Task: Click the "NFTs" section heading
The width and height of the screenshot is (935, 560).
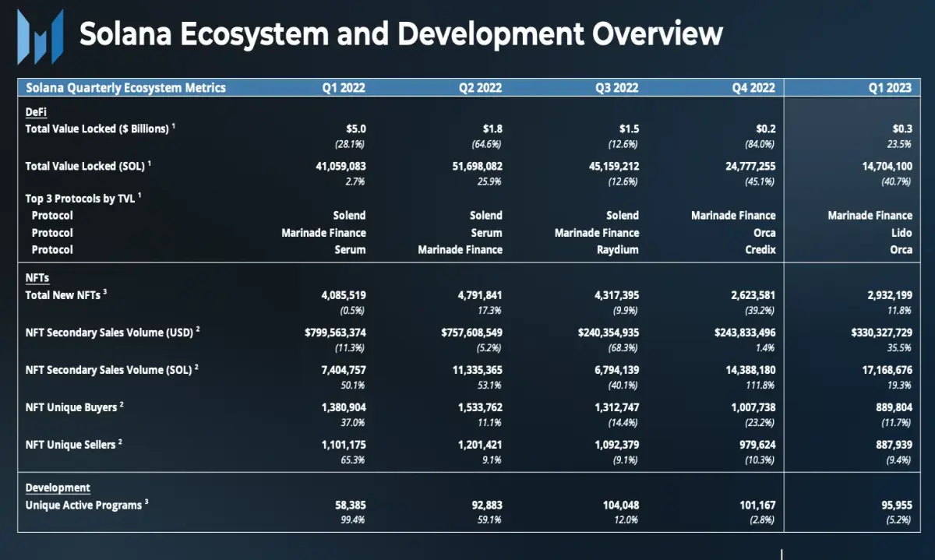Action: tap(37, 277)
